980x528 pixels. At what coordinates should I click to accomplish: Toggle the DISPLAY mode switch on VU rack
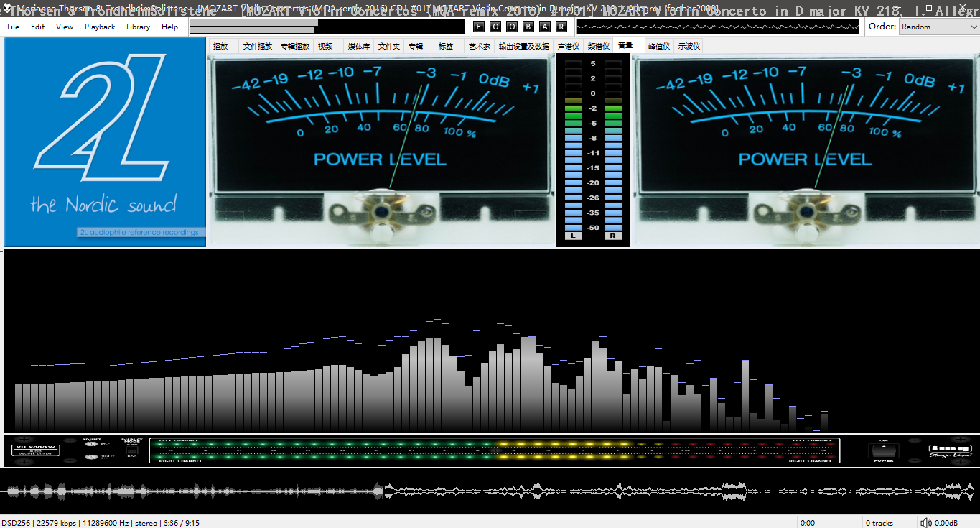click(x=131, y=450)
